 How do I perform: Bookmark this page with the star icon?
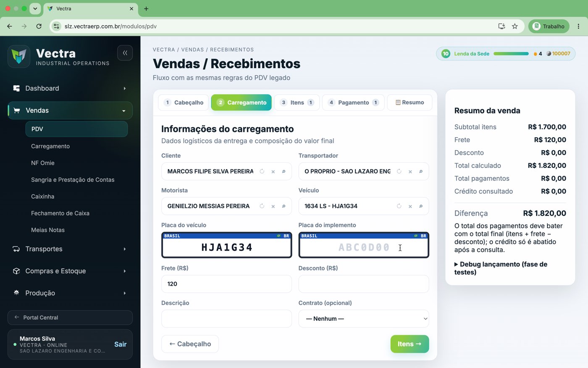coord(514,26)
